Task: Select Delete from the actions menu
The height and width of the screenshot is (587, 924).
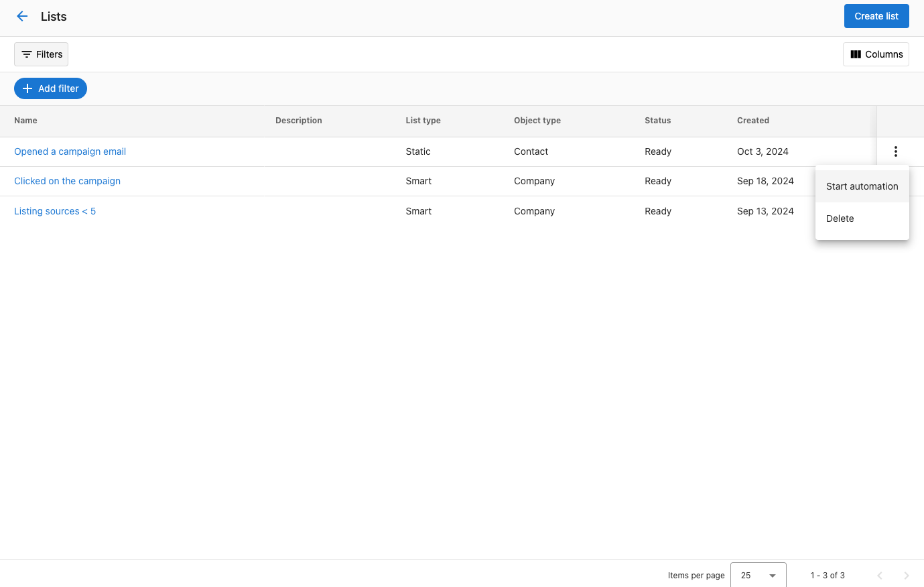Action: click(x=840, y=218)
